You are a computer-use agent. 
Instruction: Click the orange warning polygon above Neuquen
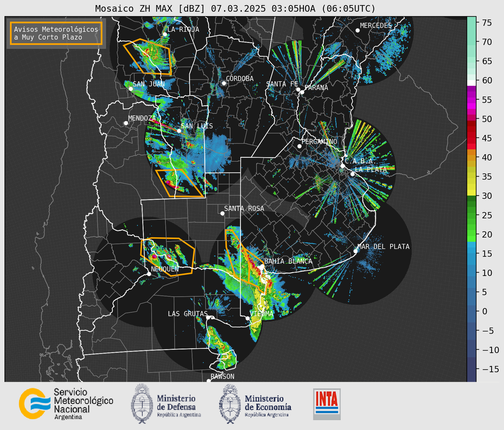[168, 257]
